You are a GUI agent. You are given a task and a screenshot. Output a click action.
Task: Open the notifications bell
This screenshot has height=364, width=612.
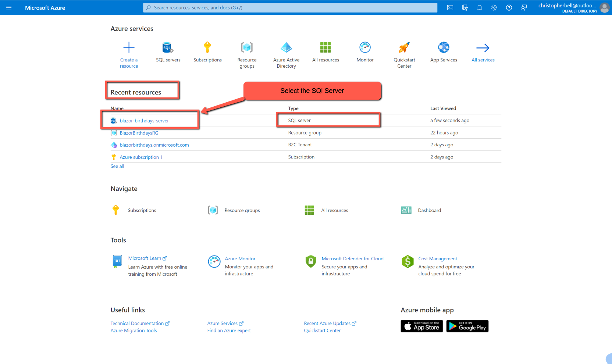(x=479, y=7)
